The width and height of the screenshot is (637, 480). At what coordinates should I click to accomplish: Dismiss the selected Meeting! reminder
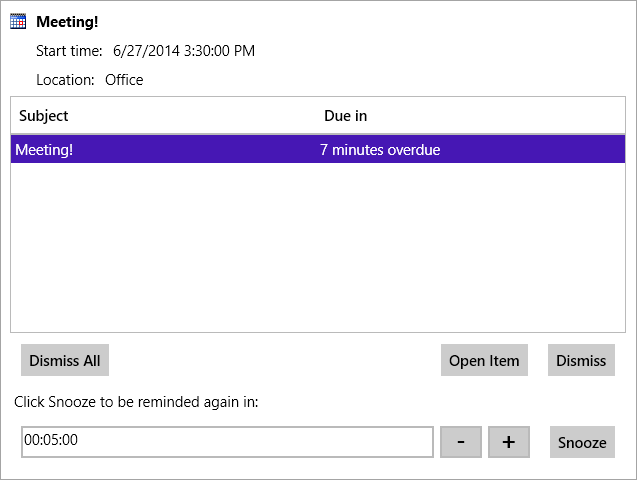(581, 361)
